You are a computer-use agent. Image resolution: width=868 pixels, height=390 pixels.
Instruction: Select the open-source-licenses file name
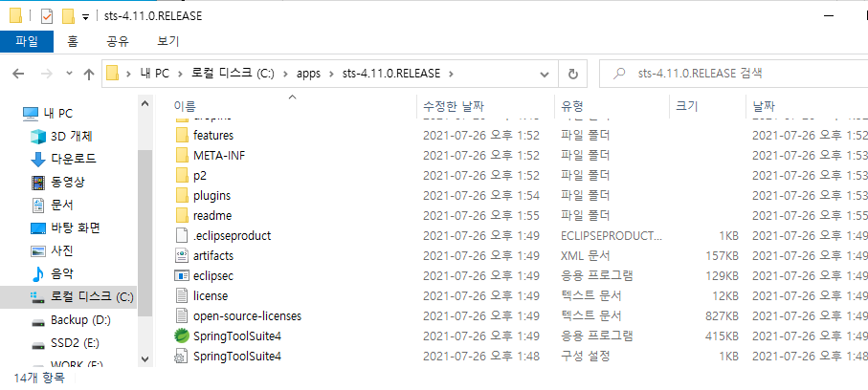(248, 316)
